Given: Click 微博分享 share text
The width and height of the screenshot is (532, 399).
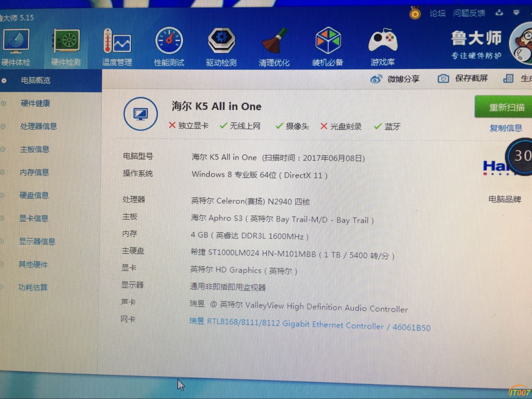Looking at the screenshot, I should pos(403,79).
